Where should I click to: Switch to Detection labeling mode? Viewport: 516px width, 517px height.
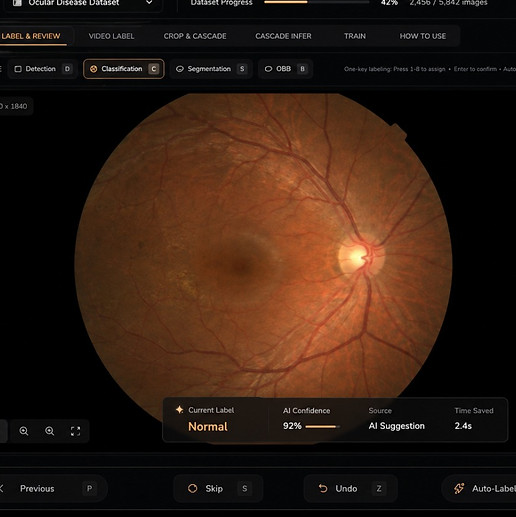43,69
